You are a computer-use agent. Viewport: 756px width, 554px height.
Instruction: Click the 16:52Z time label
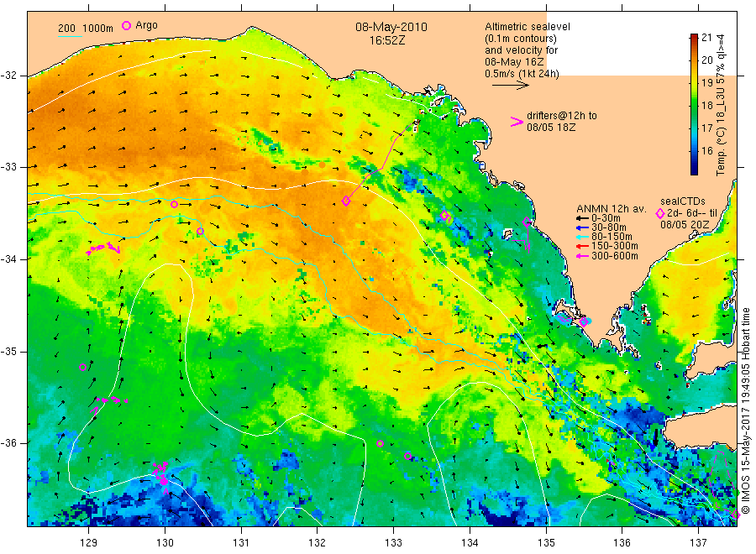point(387,41)
